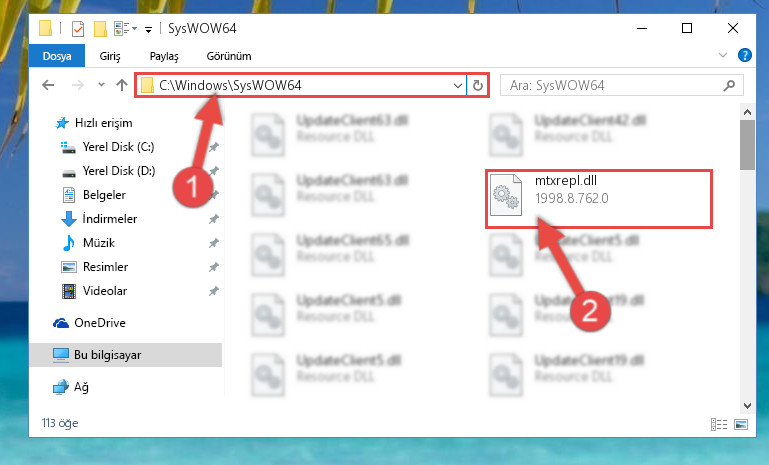Viewport: 769px width, 465px height.
Task: Click the New folder quick access icon
Action: click(x=100, y=29)
